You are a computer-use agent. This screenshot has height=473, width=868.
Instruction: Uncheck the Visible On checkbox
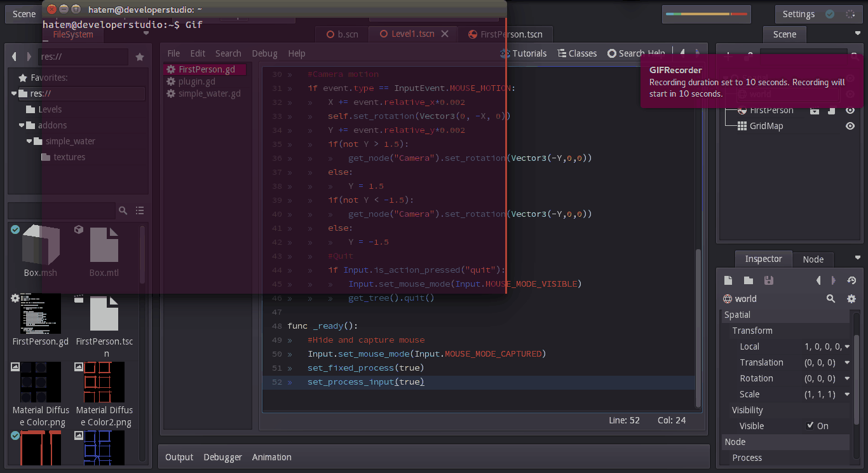(810, 425)
